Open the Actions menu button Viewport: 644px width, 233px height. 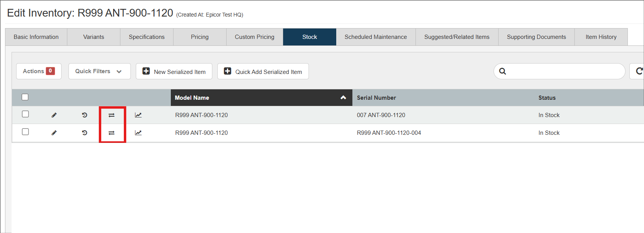click(38, 71)
